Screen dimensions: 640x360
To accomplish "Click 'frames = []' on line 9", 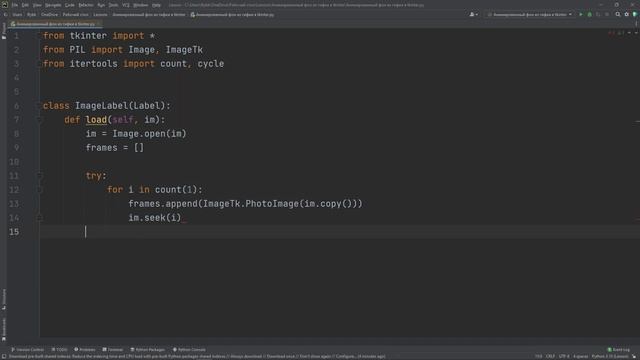I will pyautogui.click(x=115, y=148).
